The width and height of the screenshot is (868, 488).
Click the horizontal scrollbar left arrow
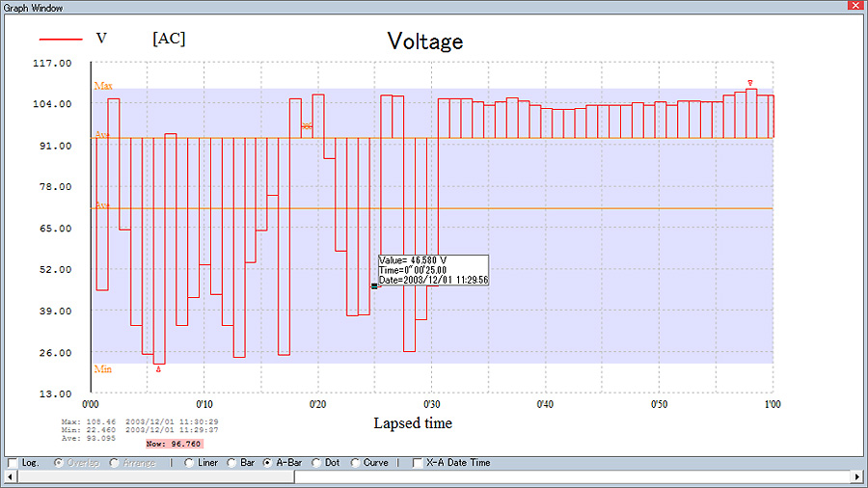point(11,476)
